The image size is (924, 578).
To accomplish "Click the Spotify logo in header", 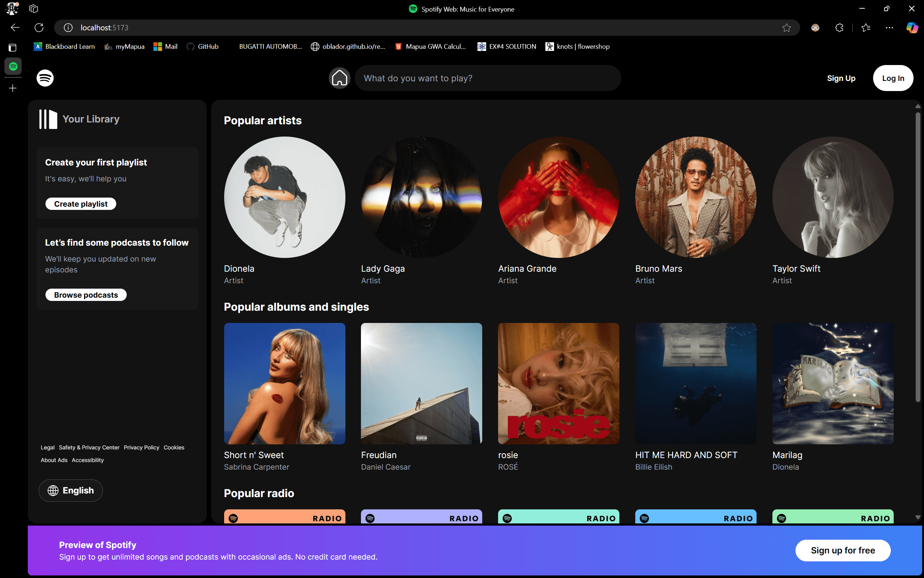I will (x=45, y=78).
